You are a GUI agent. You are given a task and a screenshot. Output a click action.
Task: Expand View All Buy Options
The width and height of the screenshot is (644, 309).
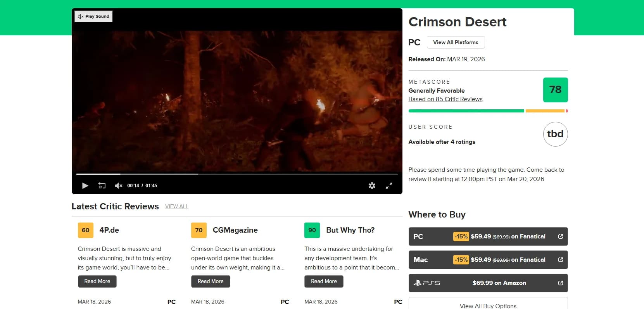pos(488,306)
